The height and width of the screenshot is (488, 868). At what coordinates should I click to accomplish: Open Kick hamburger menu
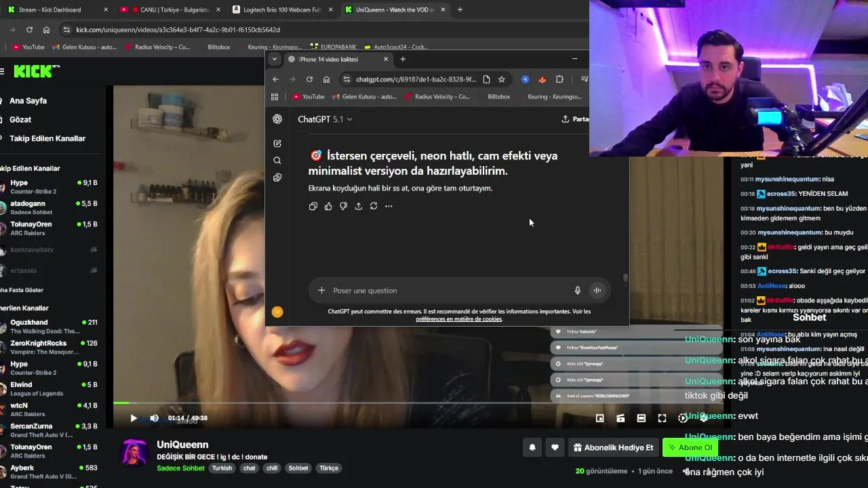pyautogui.click(x=2, y=71)
